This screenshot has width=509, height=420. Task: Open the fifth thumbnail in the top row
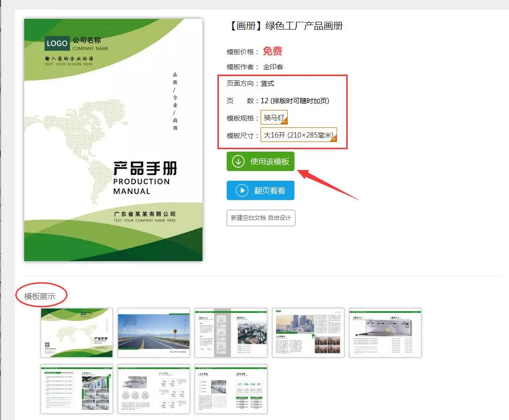coord(385,333)
